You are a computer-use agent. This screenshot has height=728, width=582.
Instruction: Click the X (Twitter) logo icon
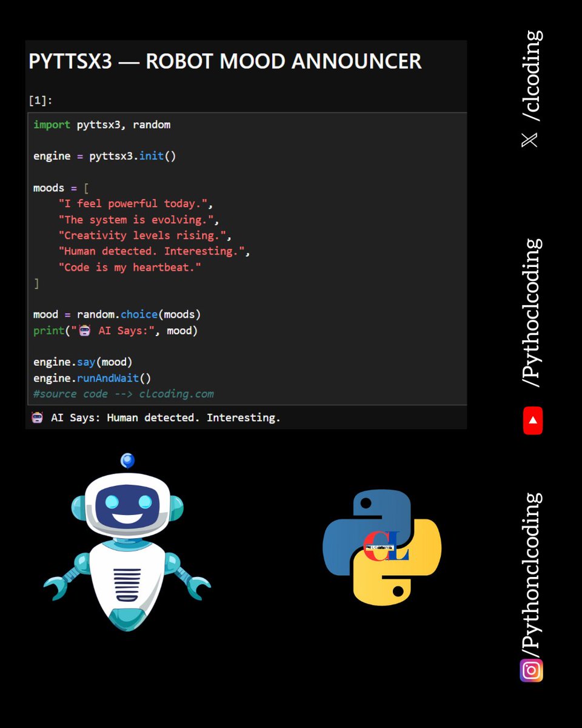point(529,140)
